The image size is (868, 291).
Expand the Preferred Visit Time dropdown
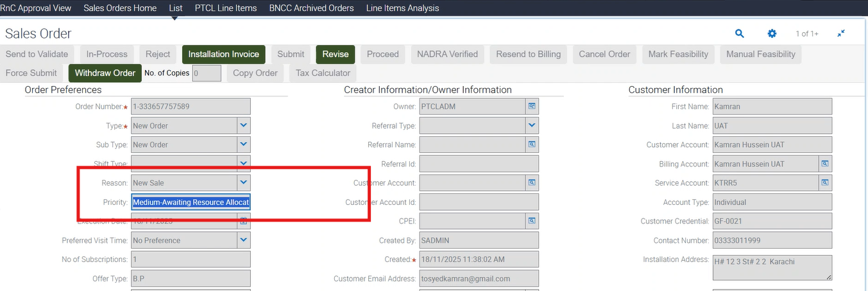click(243, 240)
